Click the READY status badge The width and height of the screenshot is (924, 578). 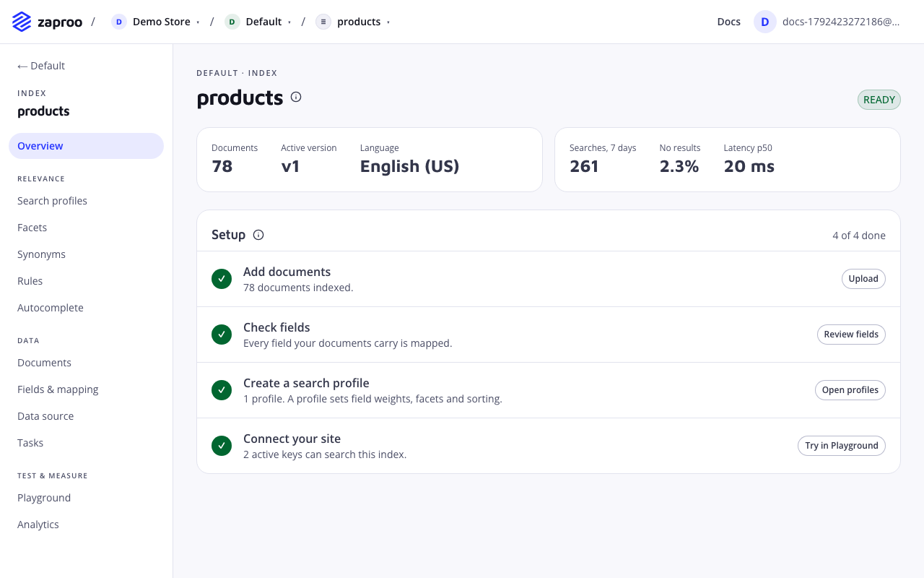(879, 100)
